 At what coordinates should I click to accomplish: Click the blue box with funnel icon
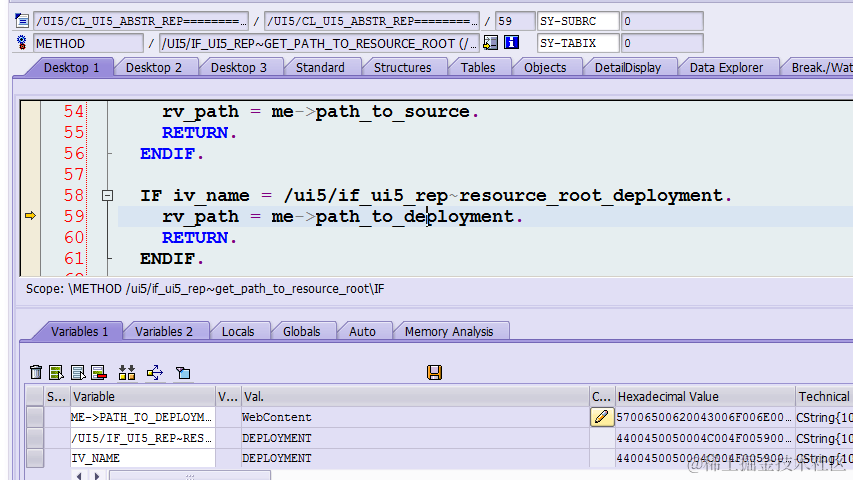pos(183,372)
